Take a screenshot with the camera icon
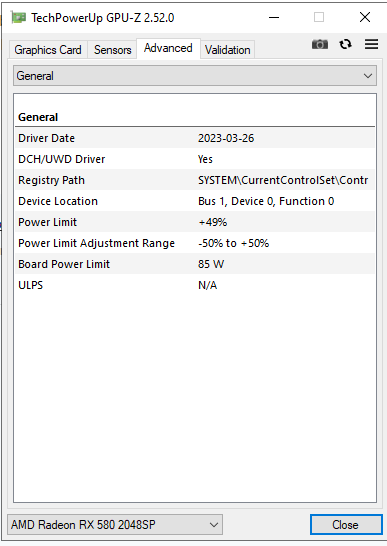This screenshot has width=387, height=546. 320,44
